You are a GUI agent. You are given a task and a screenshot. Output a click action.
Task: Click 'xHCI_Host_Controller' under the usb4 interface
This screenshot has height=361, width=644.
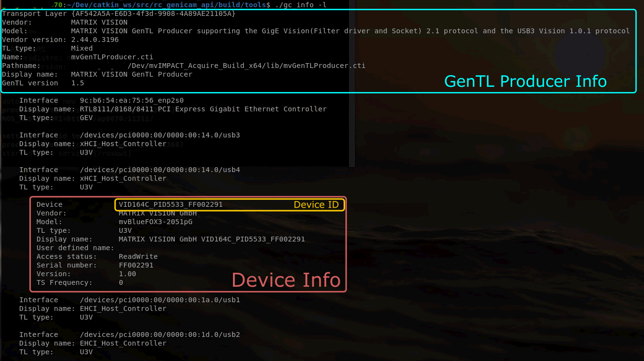[123, 178]
